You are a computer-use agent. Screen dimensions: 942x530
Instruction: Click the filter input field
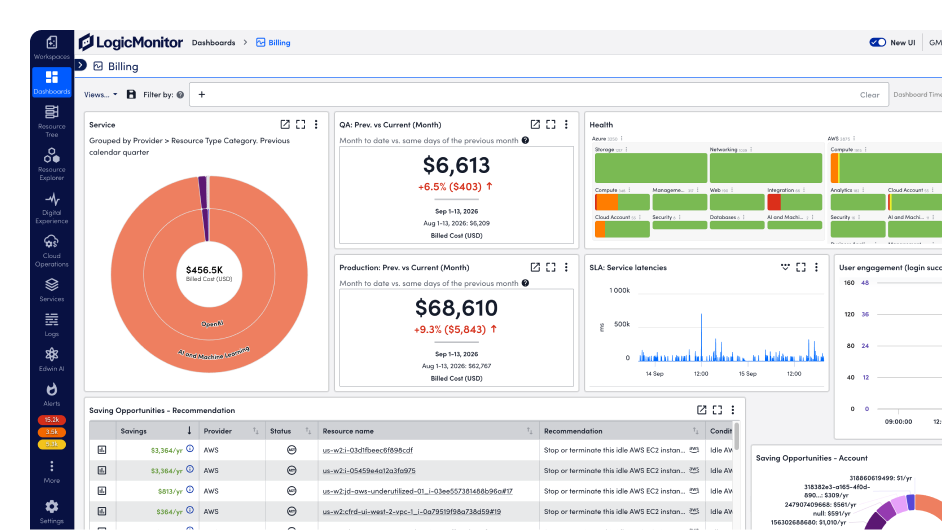click(539, 94)
